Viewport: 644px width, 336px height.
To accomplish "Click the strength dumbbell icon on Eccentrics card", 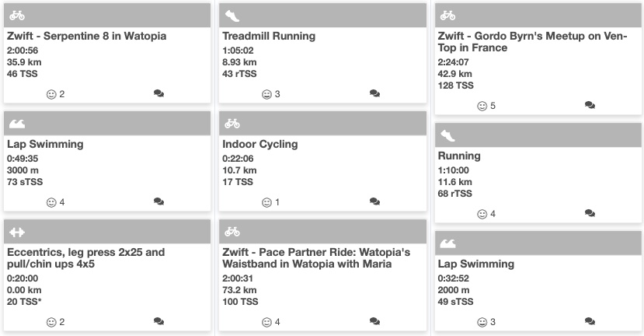I will [x=17, y=232].
